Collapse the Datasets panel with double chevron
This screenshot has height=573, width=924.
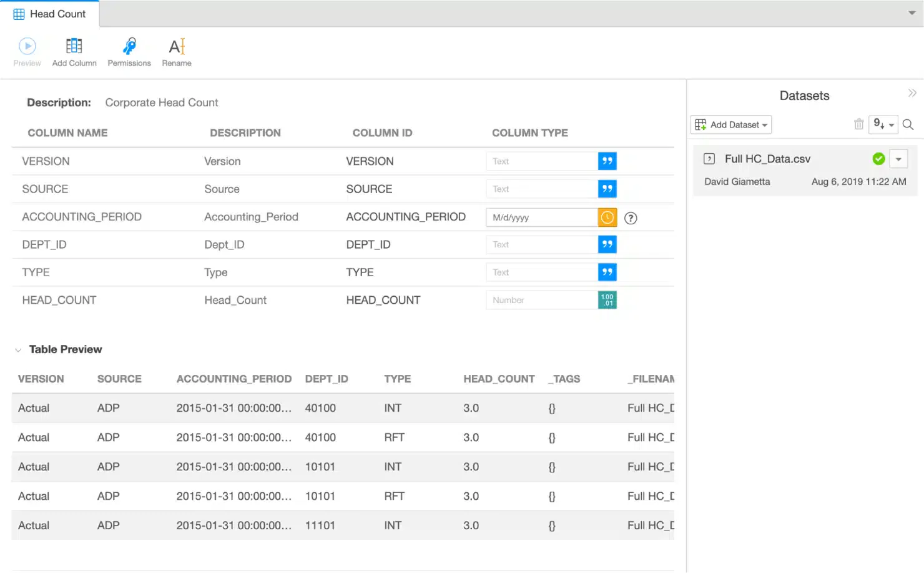point(912,93)
